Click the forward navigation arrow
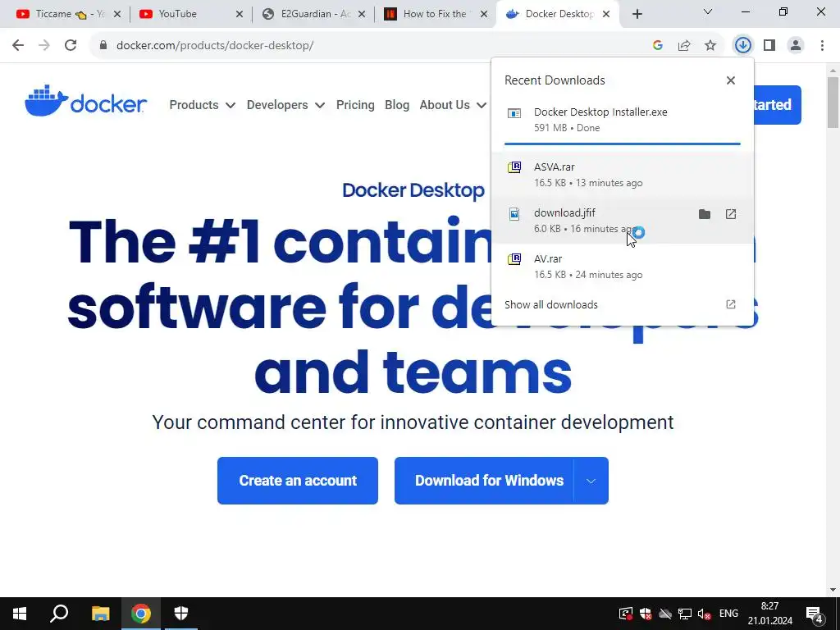The width and height of the screenshot is (840, 630). (44, 46)
